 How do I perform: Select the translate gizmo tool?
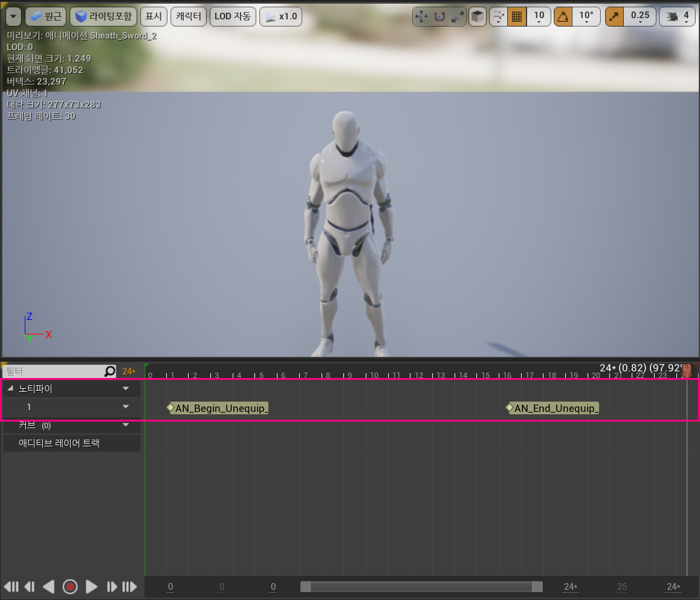[x=421, y=16]
